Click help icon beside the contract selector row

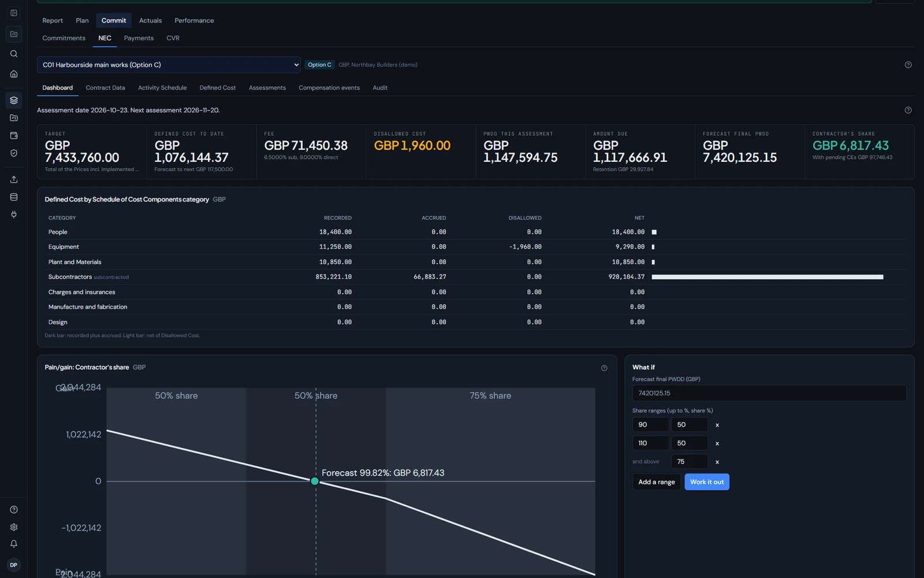pyautogui.click(x=908, y=65)
